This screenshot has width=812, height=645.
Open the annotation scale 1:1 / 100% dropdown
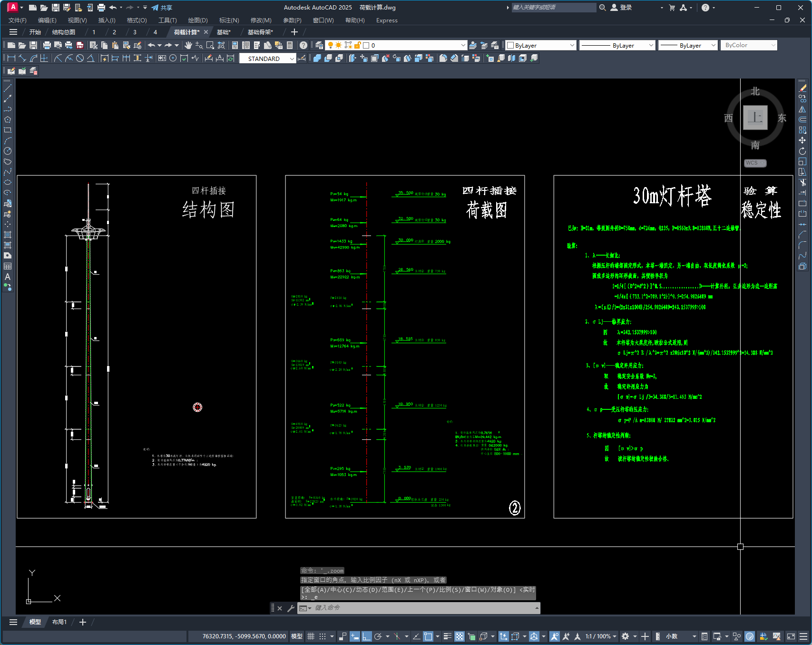tap(601, 636)
